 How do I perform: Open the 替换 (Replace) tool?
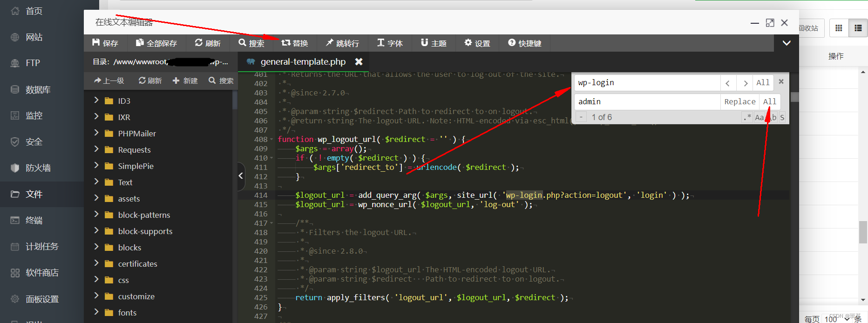pyautogui.click(x=294, y=43)
